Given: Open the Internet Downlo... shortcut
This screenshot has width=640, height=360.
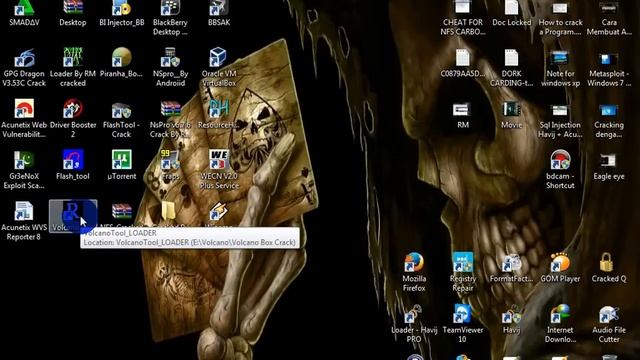Looking at the screenshot, I should [x=560, y=314].
